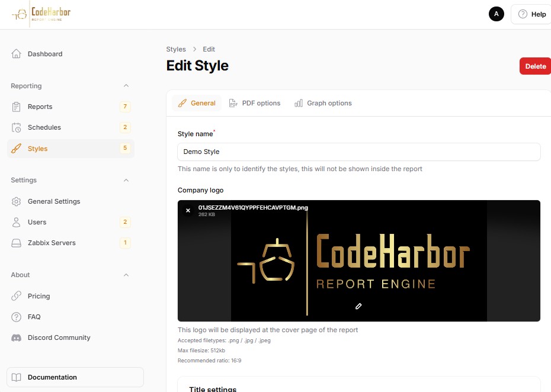Click the Reporting section heading
Image resolution: width=551 pixels, height=392 pixels.
click(26, 86)
